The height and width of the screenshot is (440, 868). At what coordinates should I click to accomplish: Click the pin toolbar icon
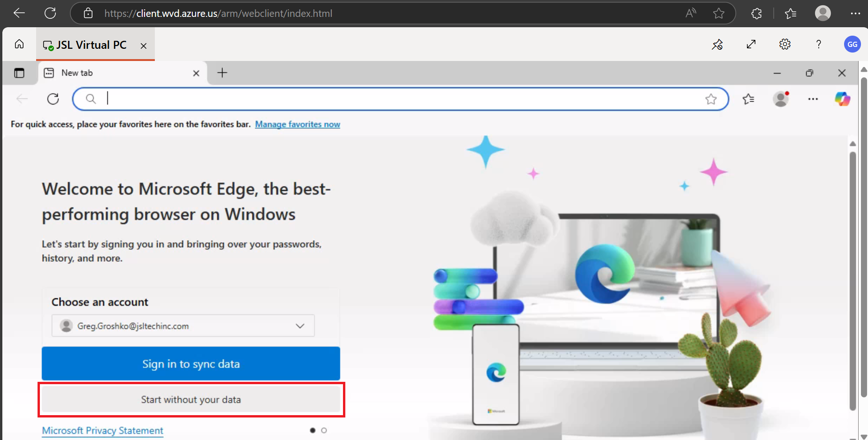717,45
